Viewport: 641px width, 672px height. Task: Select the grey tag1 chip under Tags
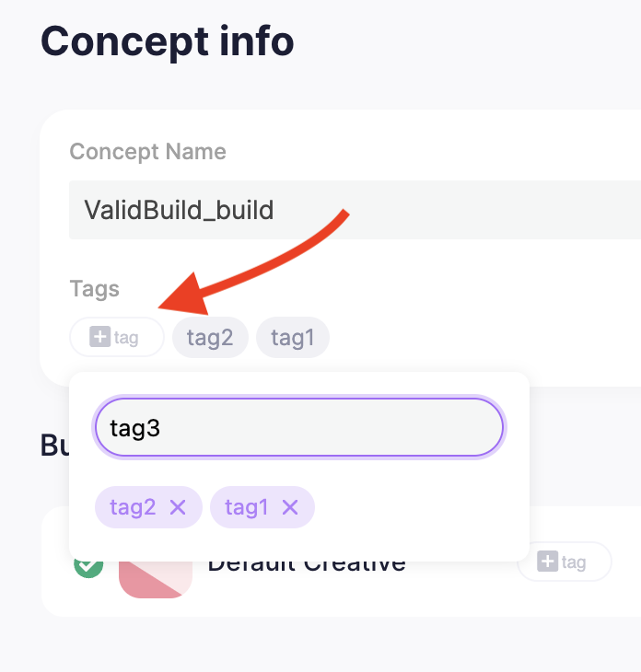pos(293,338)
